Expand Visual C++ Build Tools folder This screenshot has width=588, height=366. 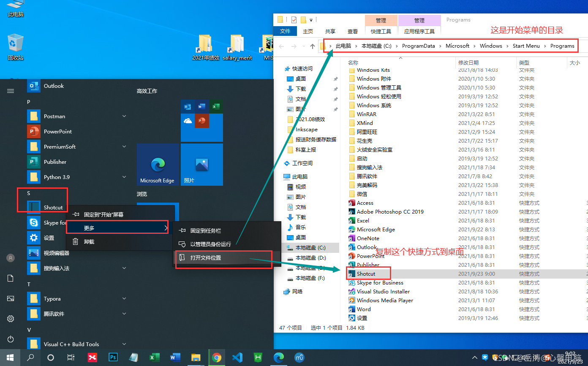[x=124, y=344]
